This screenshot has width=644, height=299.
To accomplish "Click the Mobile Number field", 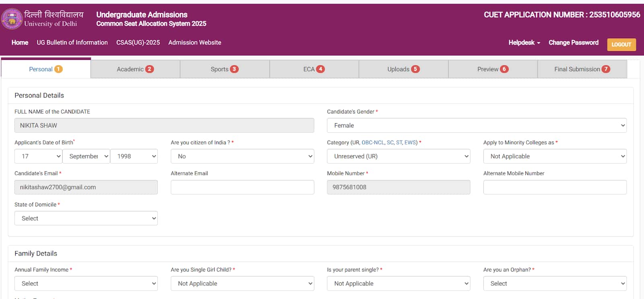I will [398, 187].
